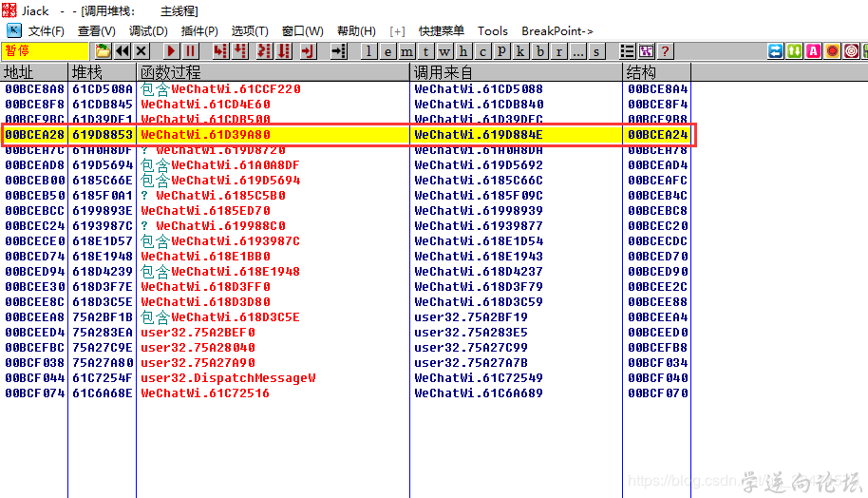The width and height of the screenshot is (868, 498).
Task: Open References window via 'r' button
Action: point(558,51)
